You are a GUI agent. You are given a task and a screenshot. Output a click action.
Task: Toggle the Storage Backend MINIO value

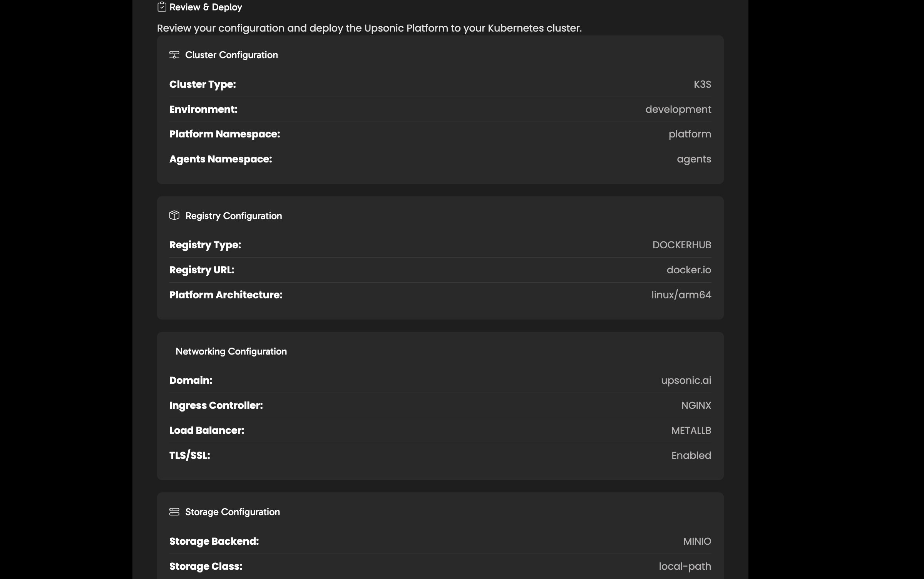[697, 541]
